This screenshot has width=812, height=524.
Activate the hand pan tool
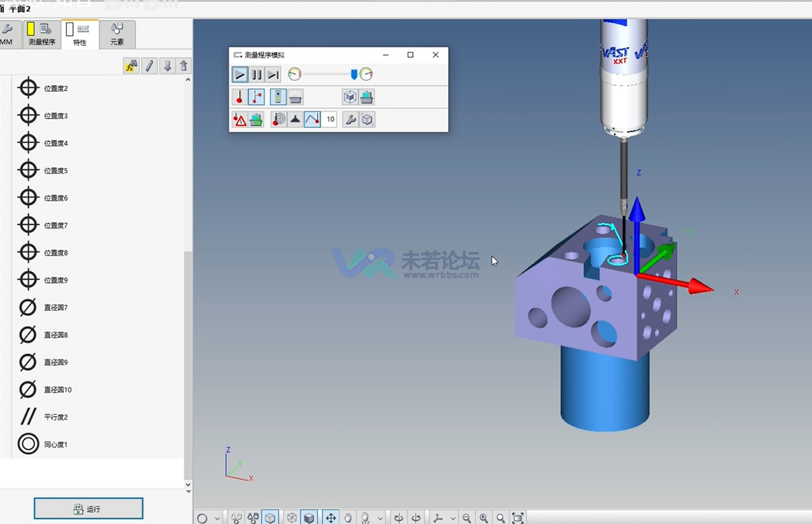[348, 518]
